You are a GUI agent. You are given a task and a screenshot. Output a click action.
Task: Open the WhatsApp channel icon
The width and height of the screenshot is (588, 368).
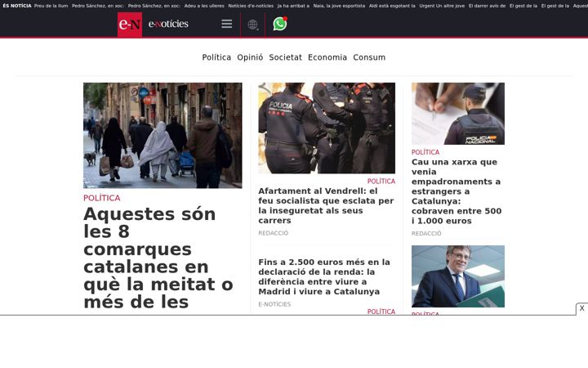coord(280,24)
